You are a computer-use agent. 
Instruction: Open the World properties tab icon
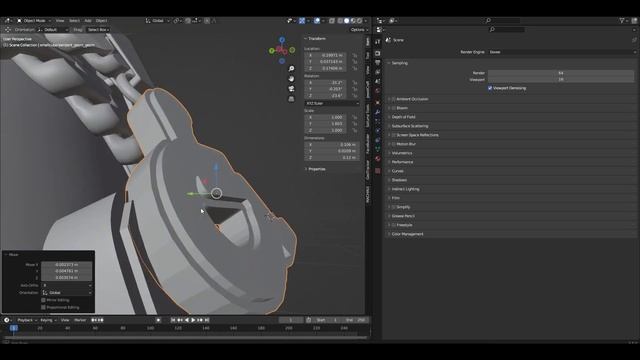378,91
